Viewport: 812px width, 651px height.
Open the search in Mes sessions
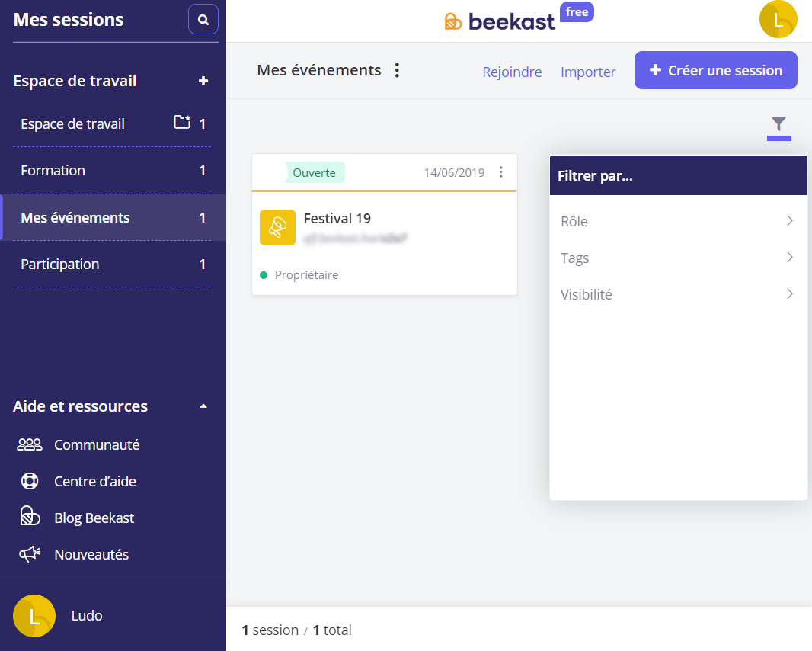pyautogui.click(x=203, y=20)
